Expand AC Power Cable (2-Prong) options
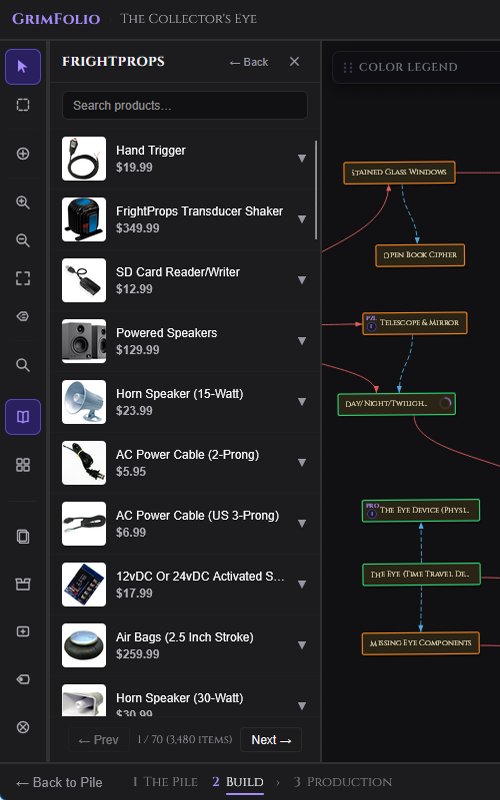The height and width of the screenshot is (800, 500). 302,463
